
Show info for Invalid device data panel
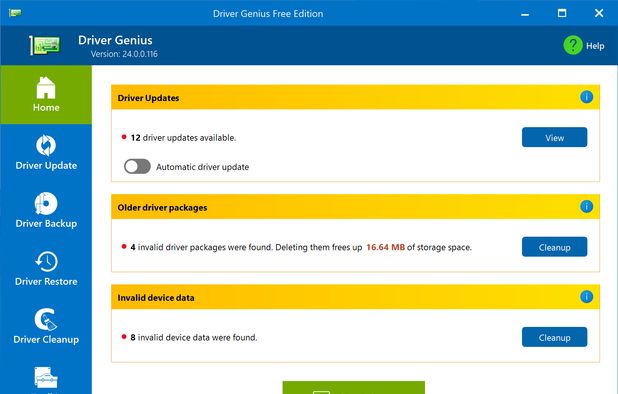pos(586,297)
